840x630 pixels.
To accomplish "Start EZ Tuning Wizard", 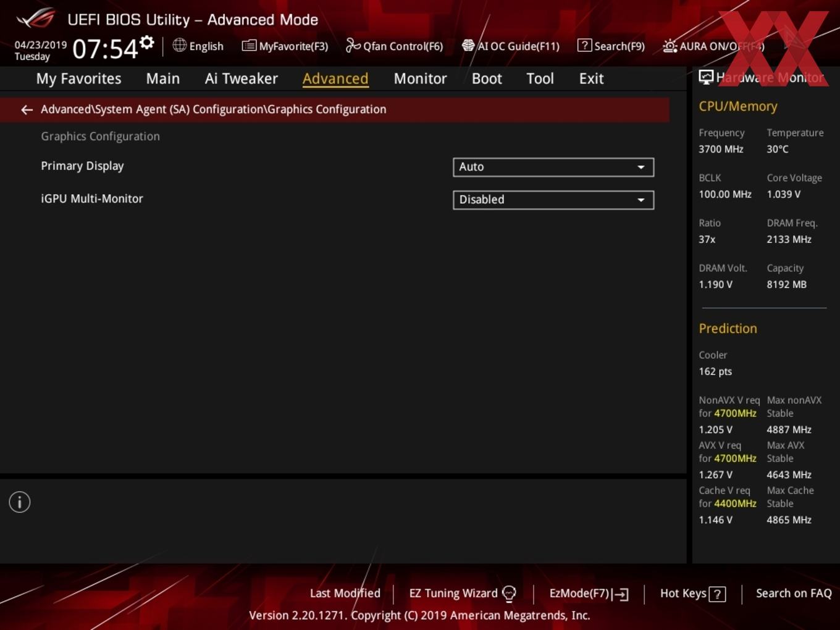I will [463, 594].
